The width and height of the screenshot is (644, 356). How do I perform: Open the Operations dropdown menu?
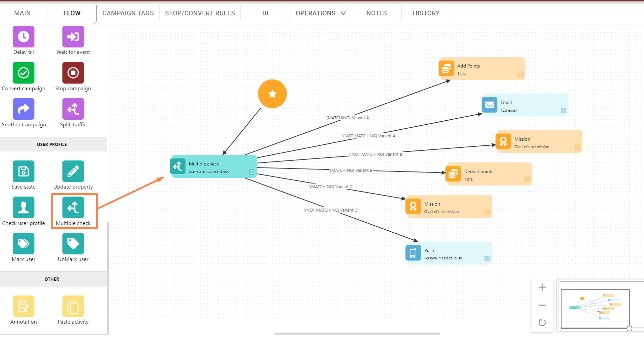320,13
